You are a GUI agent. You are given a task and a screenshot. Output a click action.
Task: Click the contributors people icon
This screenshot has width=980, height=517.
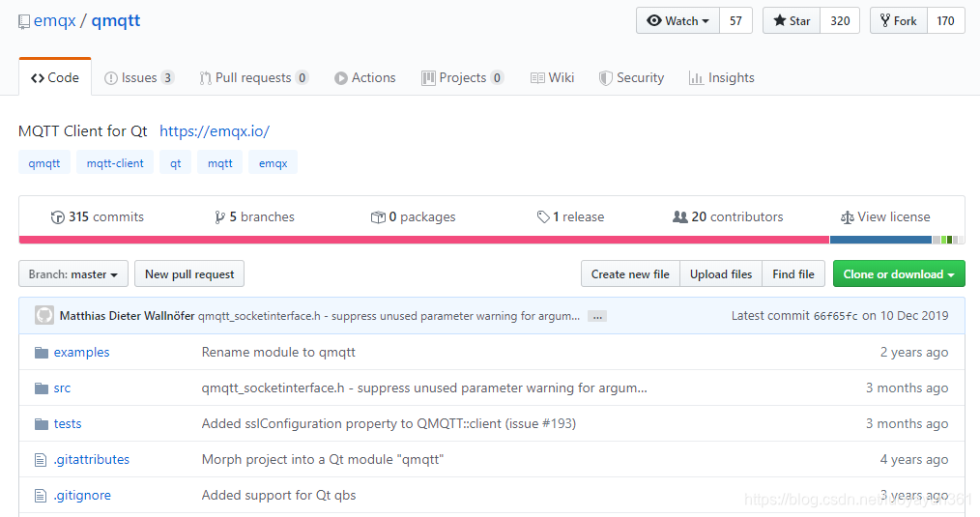[679, 216]
